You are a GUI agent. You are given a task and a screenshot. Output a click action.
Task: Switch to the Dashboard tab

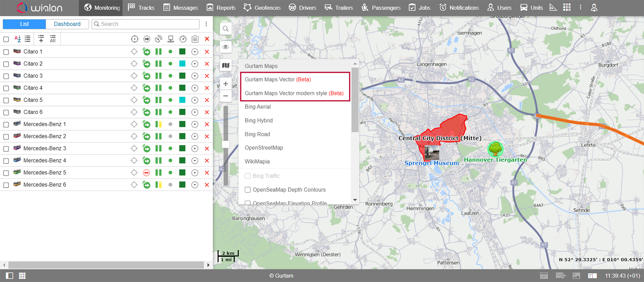67,24
